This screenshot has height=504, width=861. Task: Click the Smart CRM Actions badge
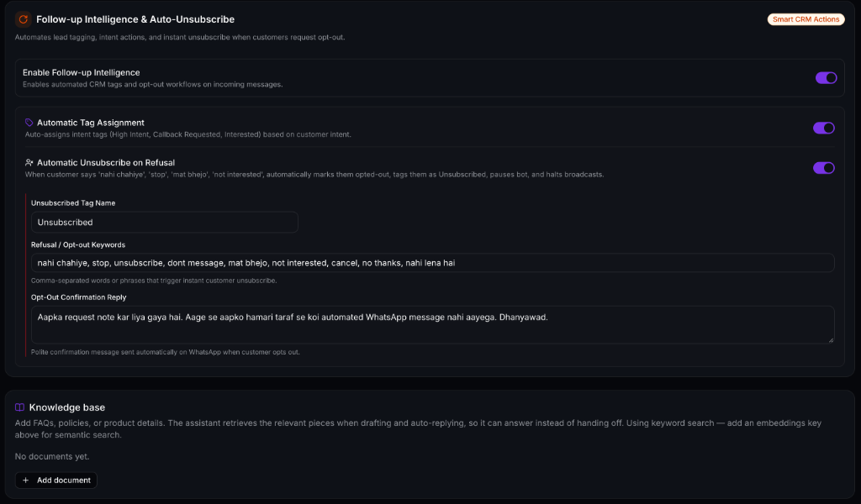tap(806, 19)
